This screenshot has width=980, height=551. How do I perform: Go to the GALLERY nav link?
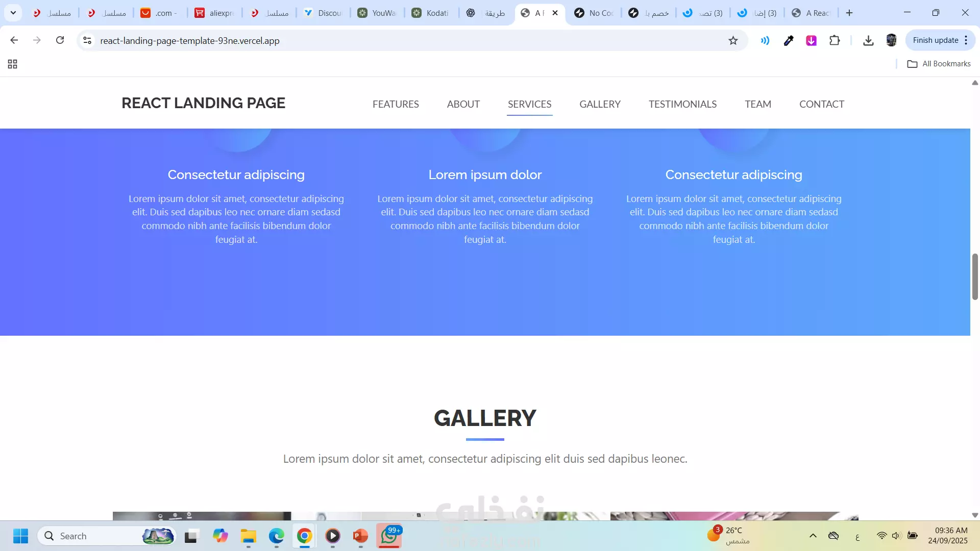600,104
